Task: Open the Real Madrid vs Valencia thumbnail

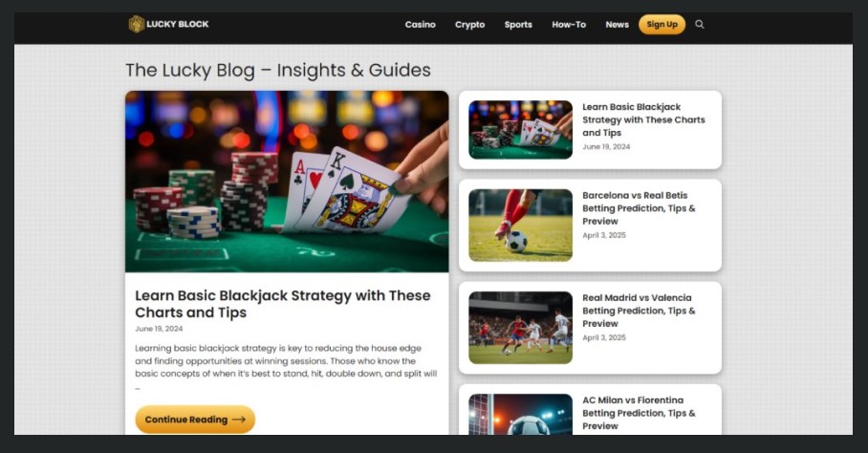Action: [x=520, y=328]
